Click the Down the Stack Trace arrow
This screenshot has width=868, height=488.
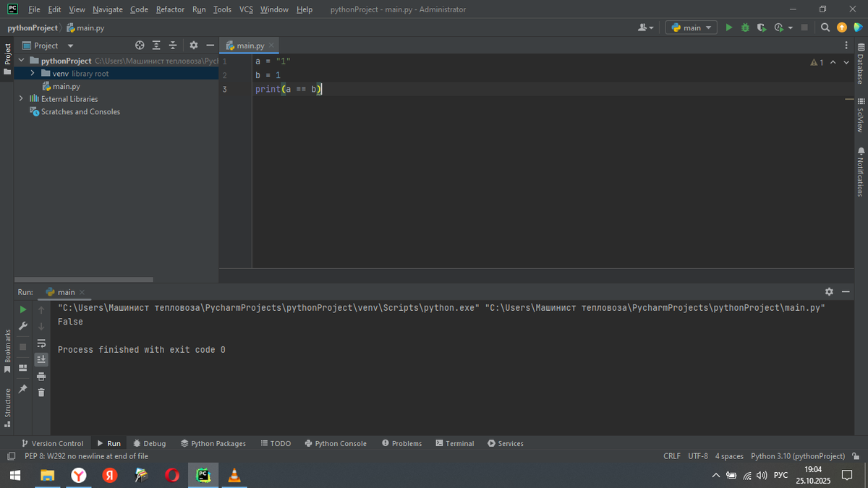point(41,327)
